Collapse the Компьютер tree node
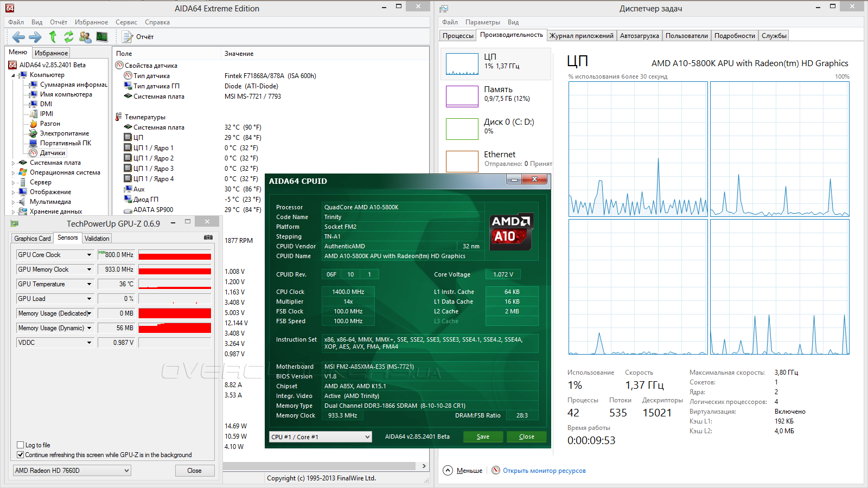868x488 pixels. (x=13, y=75)
